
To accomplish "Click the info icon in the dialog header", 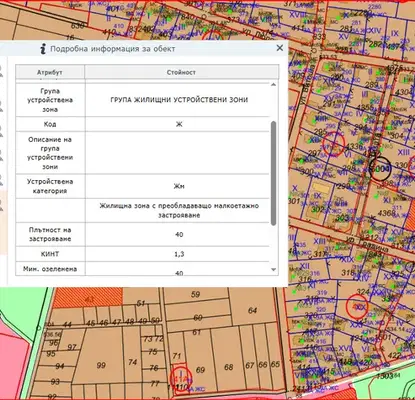I will (x=43, y=49).
